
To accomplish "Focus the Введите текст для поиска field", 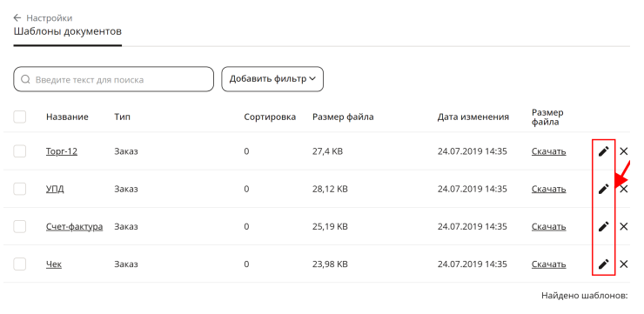I will click(113, 79).
